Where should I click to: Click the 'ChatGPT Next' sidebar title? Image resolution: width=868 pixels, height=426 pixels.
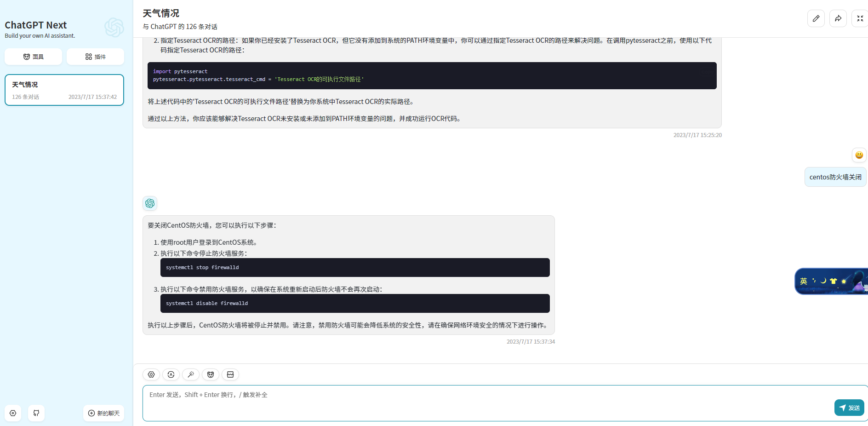[x=36, y=25]
